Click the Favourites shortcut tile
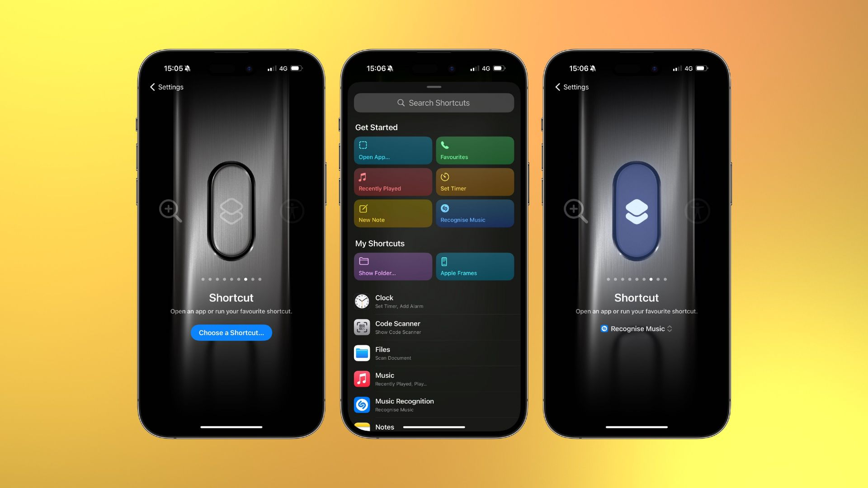 click(475, 150)
